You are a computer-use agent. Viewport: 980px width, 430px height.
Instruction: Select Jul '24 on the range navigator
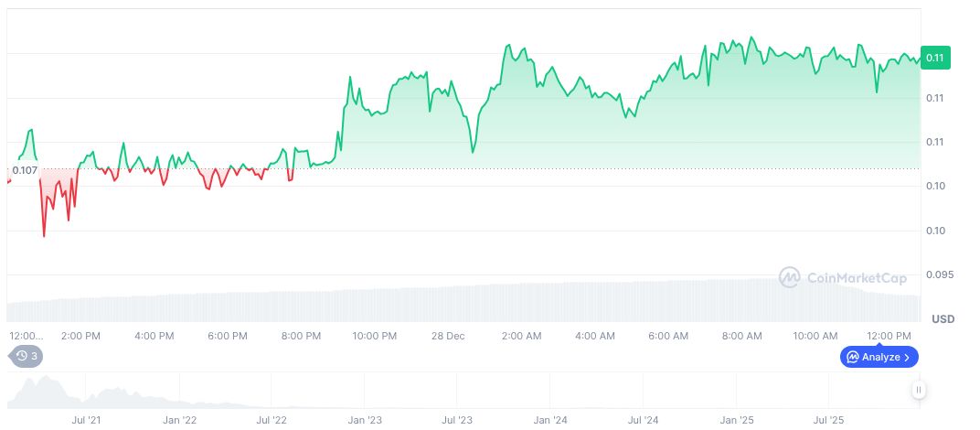coord(643,421)
